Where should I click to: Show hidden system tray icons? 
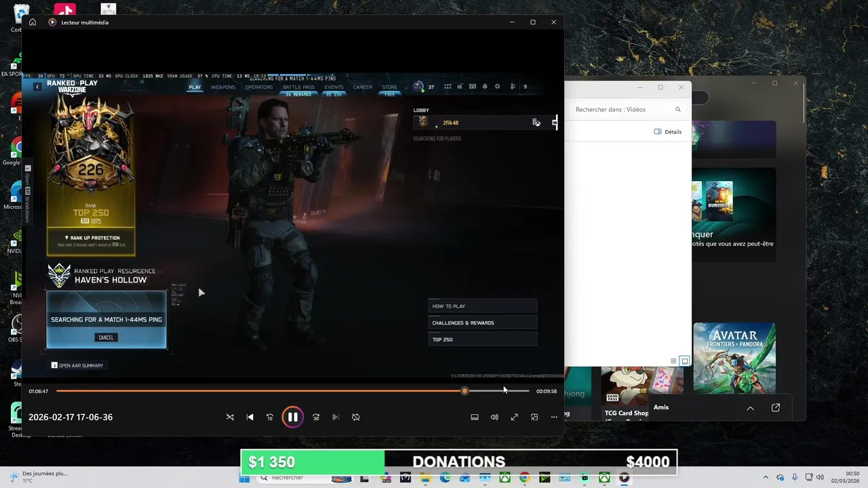[766, 478]
